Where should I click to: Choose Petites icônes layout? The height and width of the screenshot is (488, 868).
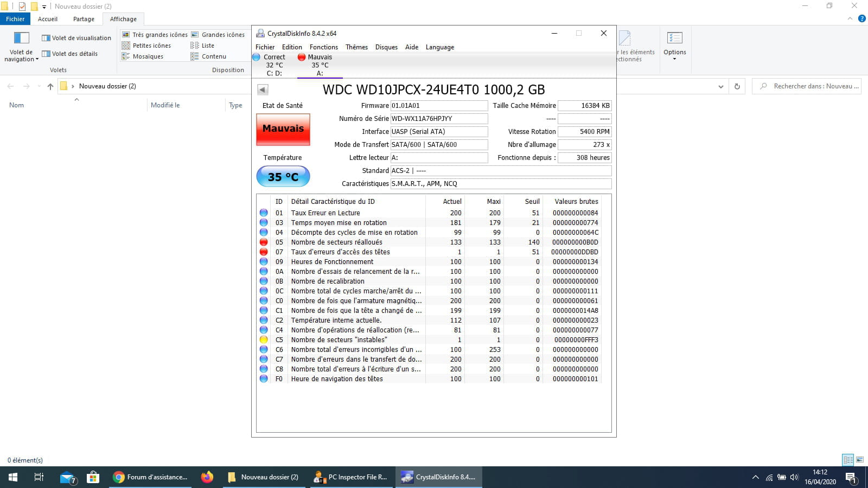pyautogui.click(x=146, y=46)
